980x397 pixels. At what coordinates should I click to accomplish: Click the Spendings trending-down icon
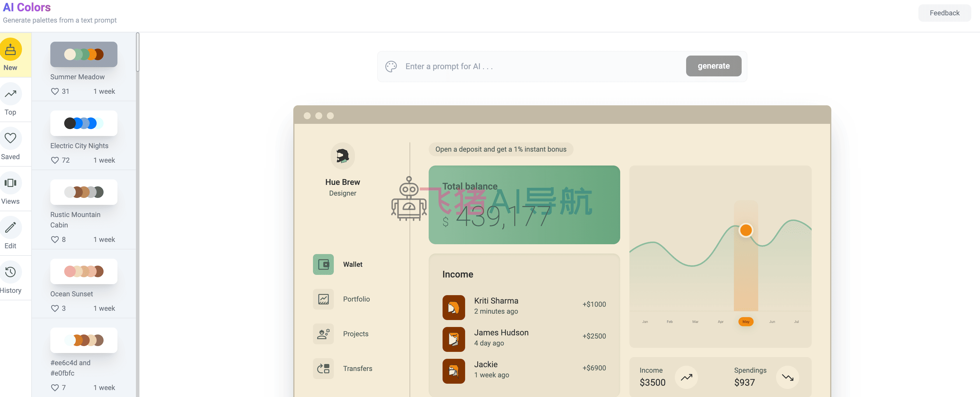click(787, 377)
